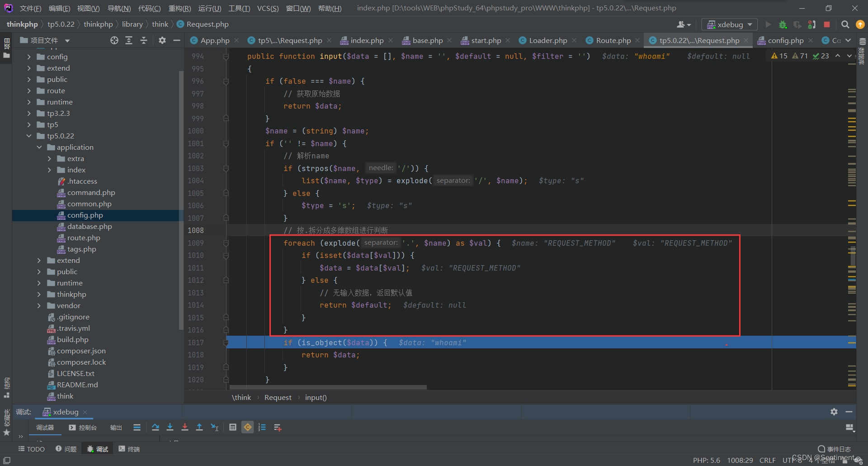Click the Step Over debugger icon
868x466 pixels.
156,428
